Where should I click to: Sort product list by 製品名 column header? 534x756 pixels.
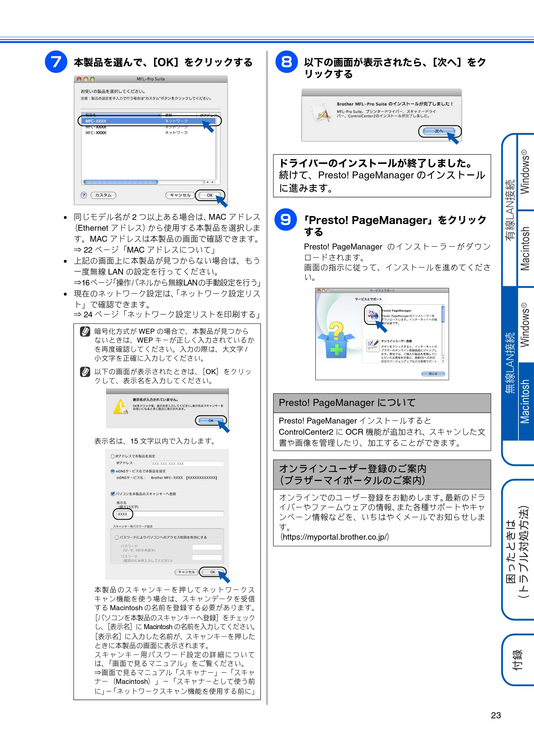(x=121, y=115)
